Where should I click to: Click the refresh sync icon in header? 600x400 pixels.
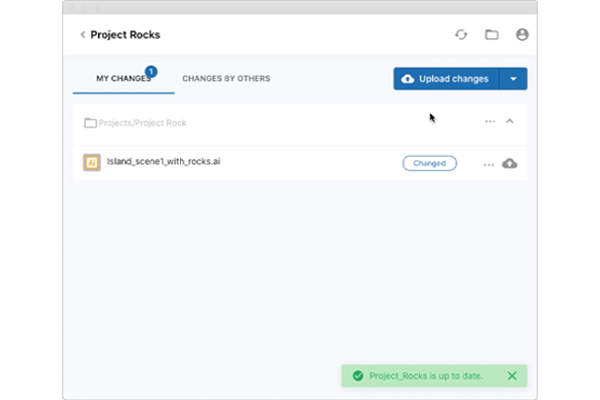point(461,35)
